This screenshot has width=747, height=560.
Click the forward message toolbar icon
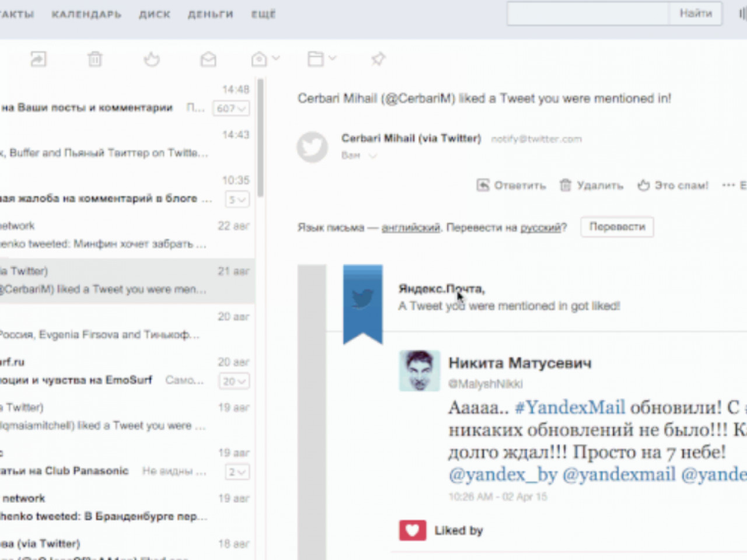(x=39, y=59)
